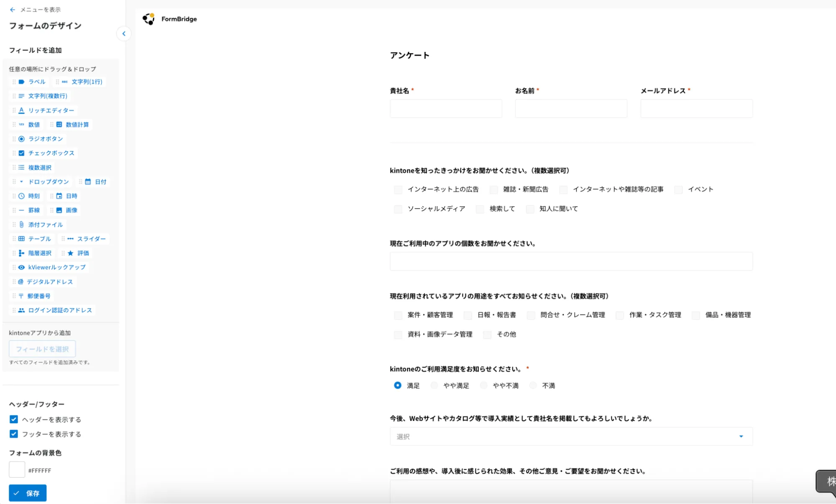This screenshot has width=836, height=504.
Task: Check the 案件・顧客管理 option
Action: [398, 315]
